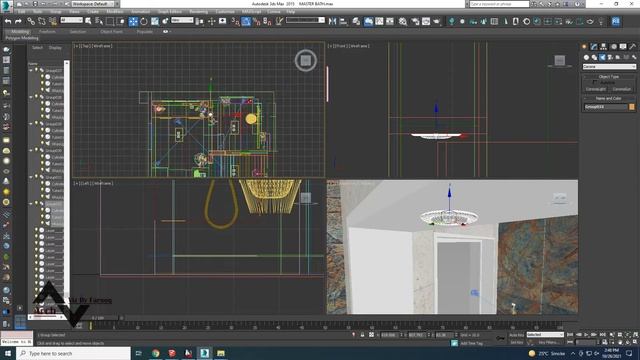This screenshot has height=360, width=640.
Task: Collapse the Name and Color rollout
Action: pyautogui.click(x=609, y=98)
